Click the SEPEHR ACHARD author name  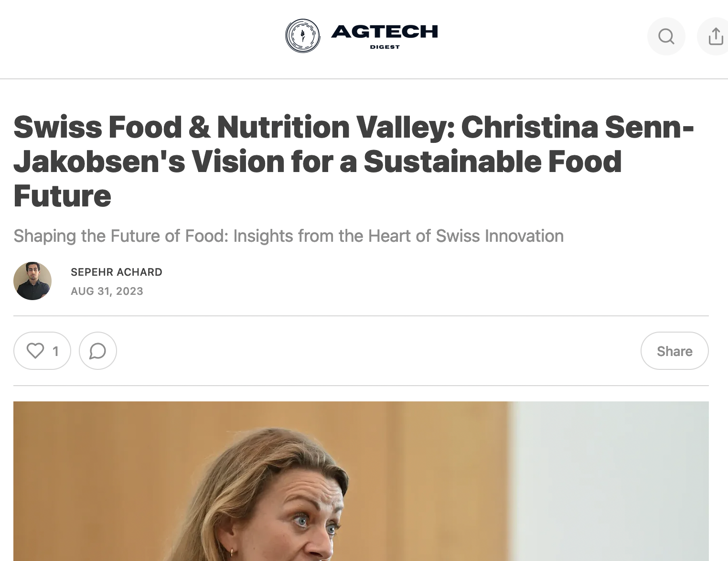tap(117, 272)
